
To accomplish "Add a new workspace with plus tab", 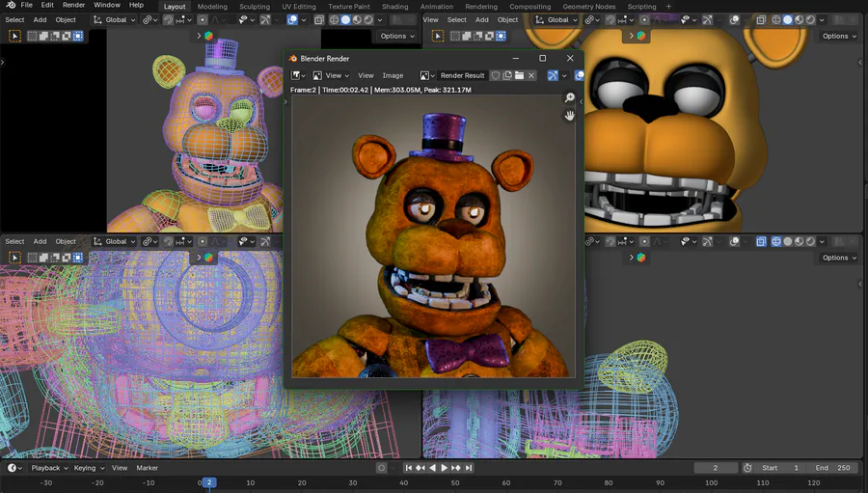I will (x=668, y=7).
